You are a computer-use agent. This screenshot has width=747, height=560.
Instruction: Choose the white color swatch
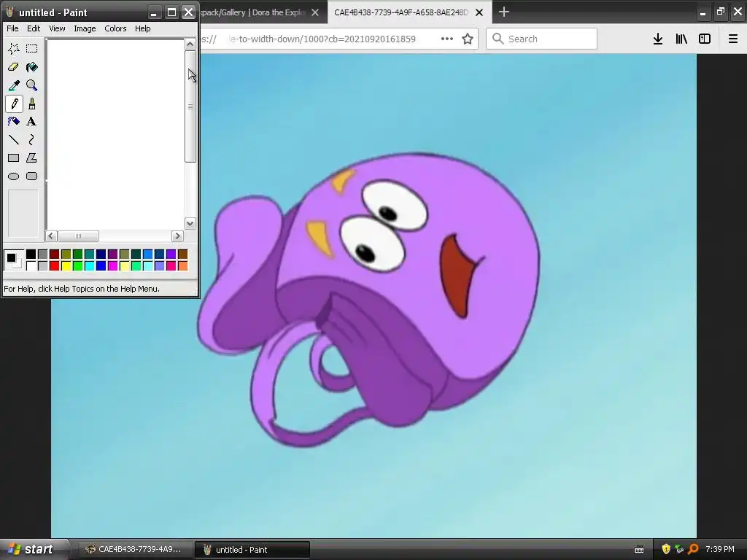31,265
